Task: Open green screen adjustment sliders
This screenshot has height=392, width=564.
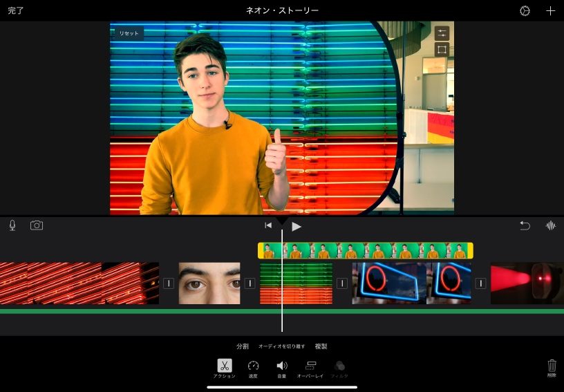Action: [442, 33]
